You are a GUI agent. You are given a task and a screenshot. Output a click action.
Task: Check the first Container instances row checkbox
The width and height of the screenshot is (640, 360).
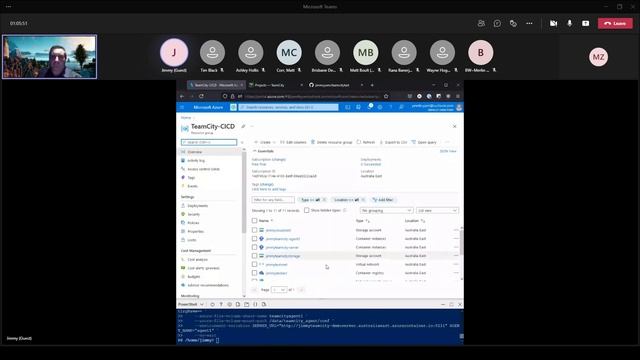click(255, 239)
